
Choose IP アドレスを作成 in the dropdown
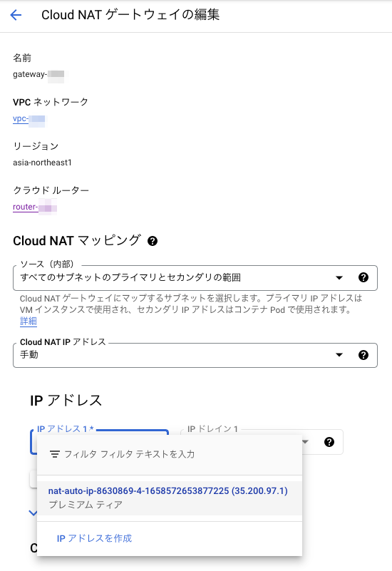coord(94,538)
